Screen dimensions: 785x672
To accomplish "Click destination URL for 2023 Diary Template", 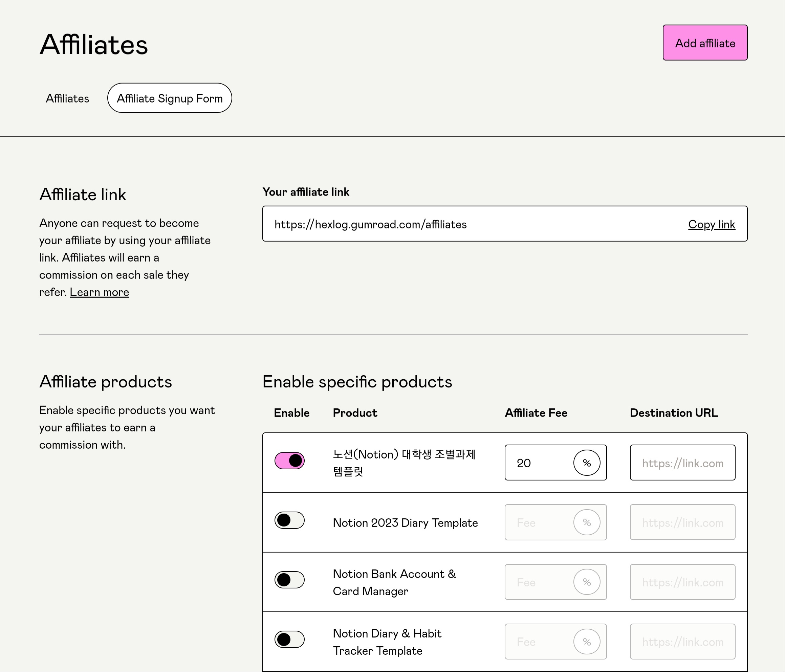I will tap(682, 523).
